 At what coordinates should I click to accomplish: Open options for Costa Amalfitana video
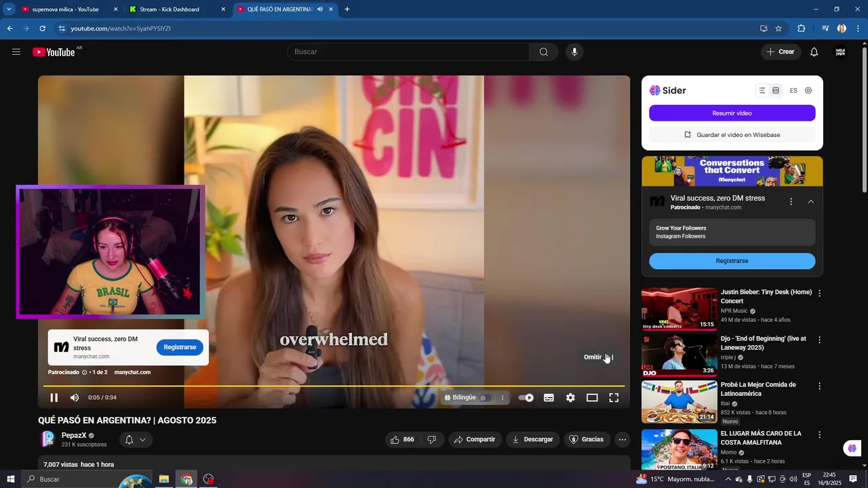[819, 434]
